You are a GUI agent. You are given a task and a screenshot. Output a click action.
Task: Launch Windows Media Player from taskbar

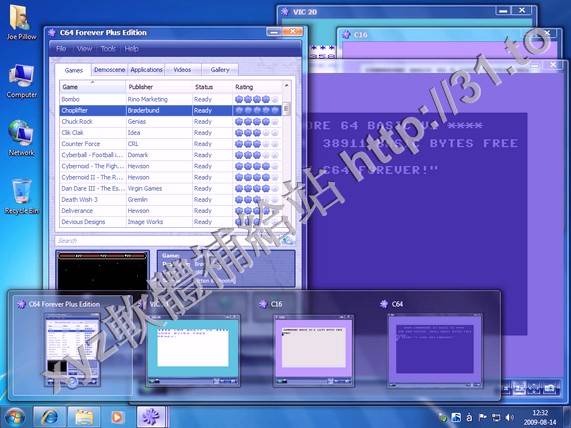(117, 417)
